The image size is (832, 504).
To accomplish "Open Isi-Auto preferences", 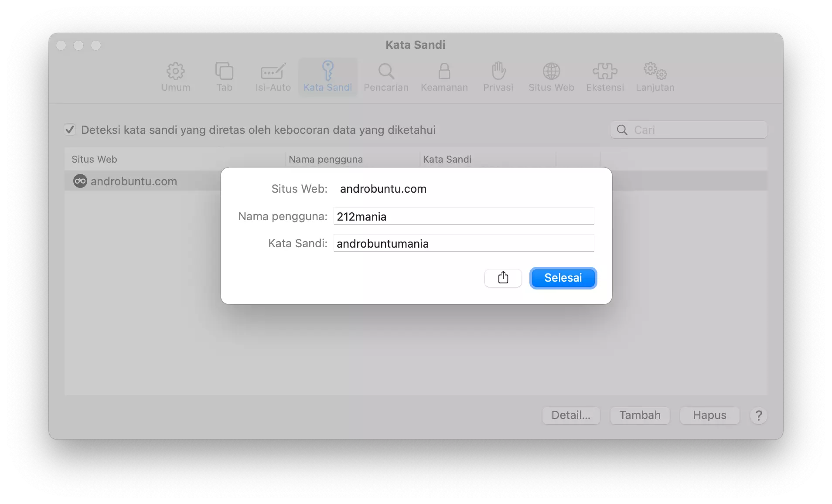I will tap(273, 77).
